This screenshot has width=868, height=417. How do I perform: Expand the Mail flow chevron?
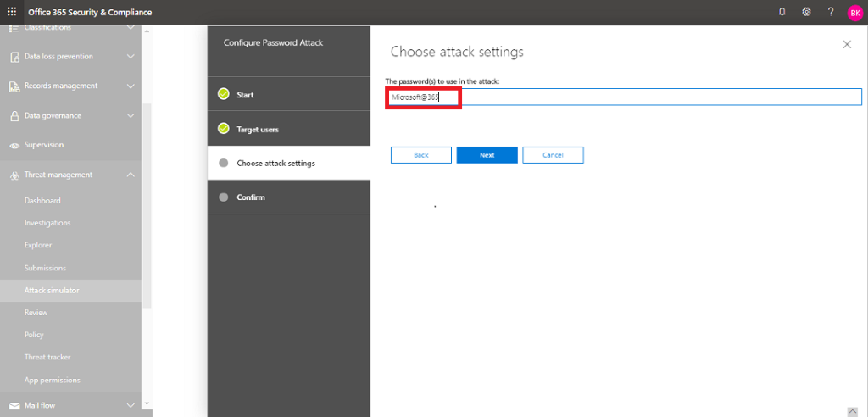[x=131, y=405]
